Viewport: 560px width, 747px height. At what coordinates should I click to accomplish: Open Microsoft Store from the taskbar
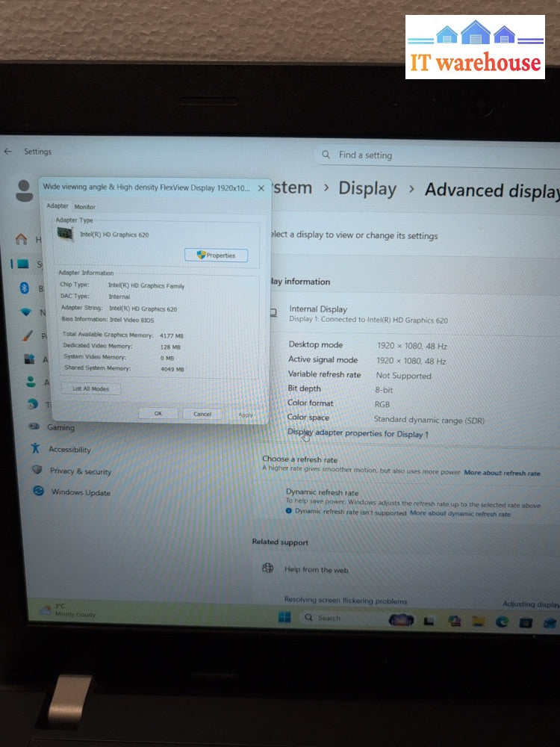[525, 622]
